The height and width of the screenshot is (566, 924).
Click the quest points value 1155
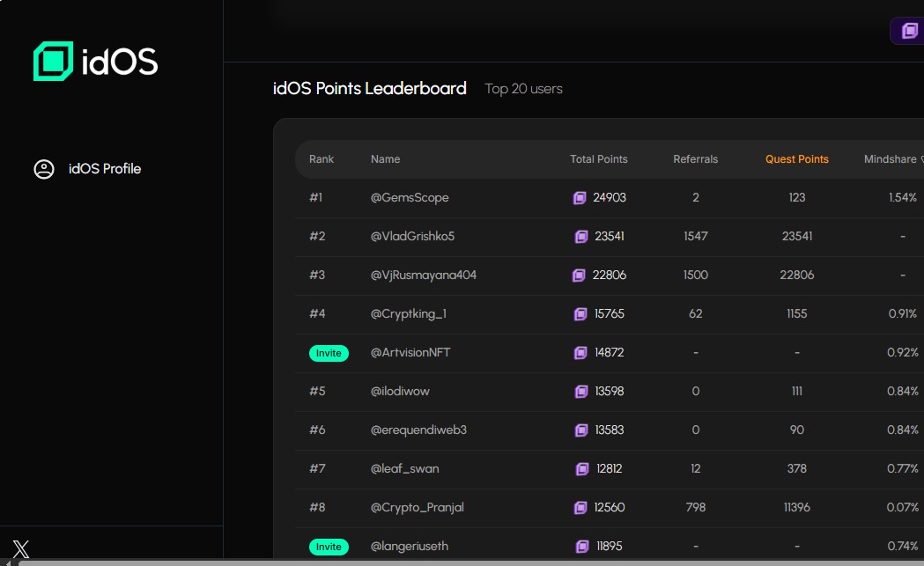click(796, 314)
